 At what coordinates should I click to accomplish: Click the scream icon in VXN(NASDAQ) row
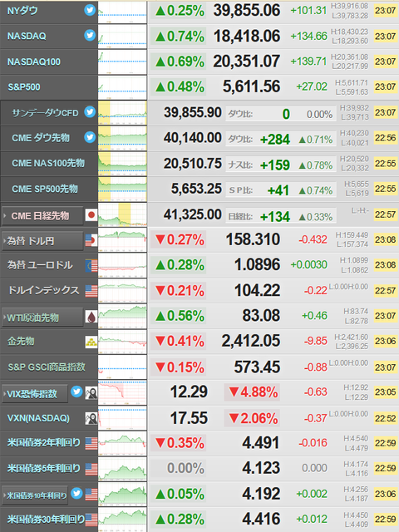click(x=91, y=419)
